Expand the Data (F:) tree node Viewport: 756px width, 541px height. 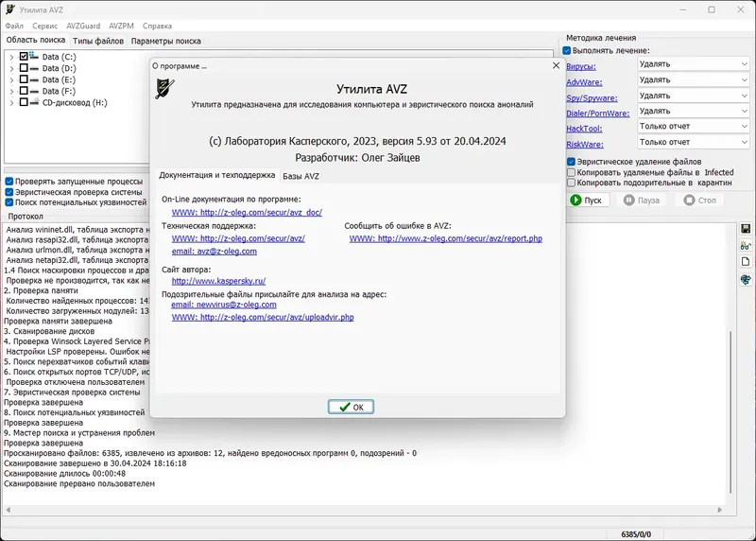coord(11,91)
